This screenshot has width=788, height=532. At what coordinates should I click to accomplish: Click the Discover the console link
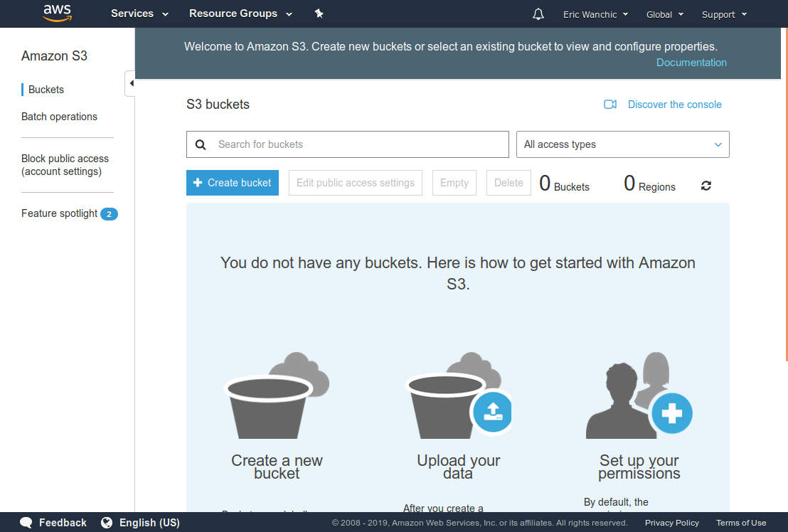pyautogui.click(x=674, y=105)
